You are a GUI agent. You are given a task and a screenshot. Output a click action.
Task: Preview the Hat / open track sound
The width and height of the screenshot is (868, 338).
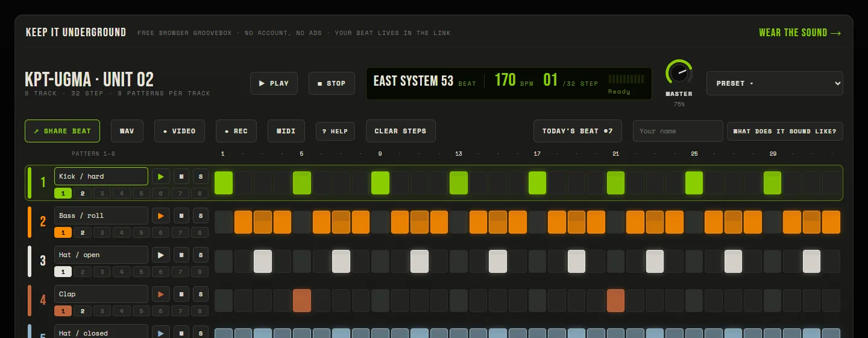click(x=160, y=255)
